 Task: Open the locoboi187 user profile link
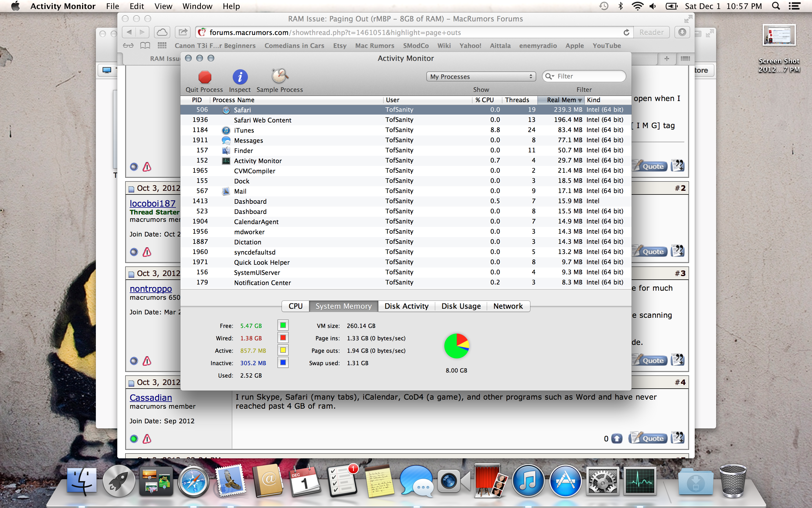click(x=152, y=203)
